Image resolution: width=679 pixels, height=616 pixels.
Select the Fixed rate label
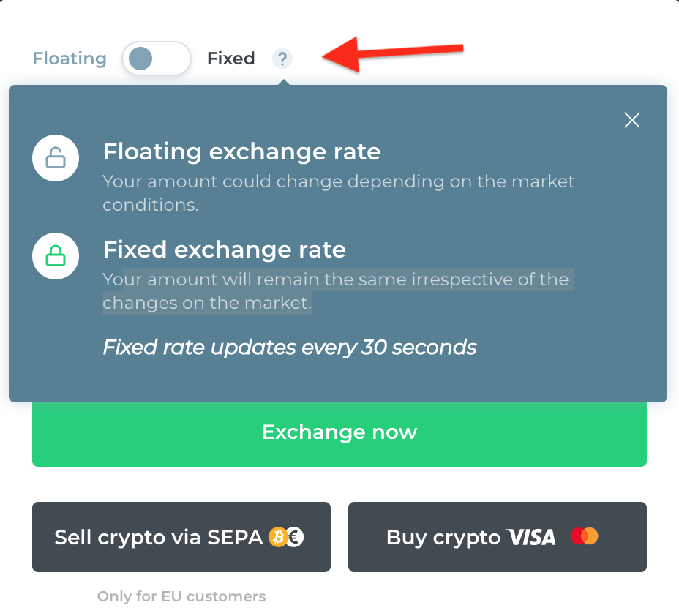click(230, 59)
